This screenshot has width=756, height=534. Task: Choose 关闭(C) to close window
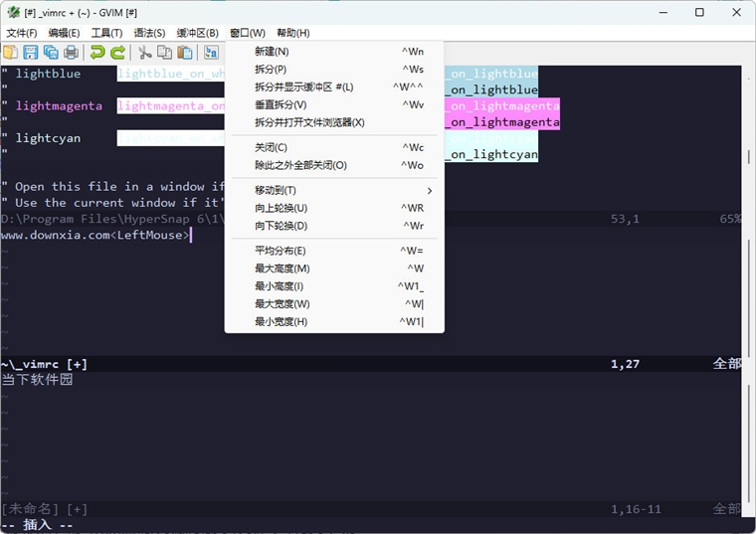(x=334, y=147)
